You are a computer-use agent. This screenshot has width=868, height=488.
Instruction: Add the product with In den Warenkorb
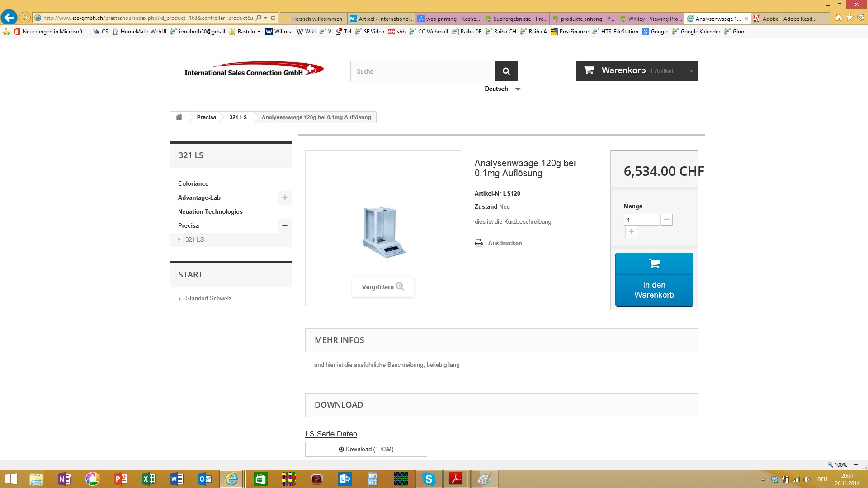[654, 280]
